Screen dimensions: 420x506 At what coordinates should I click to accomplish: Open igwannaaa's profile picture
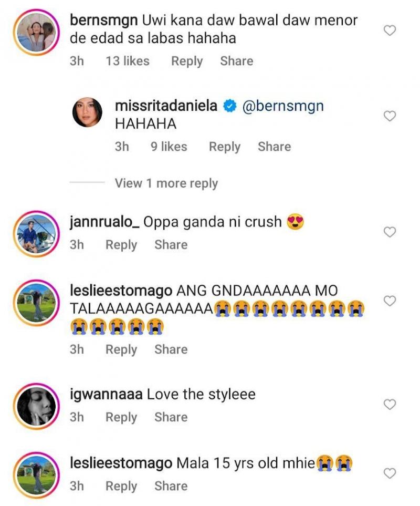coord(36,405)
